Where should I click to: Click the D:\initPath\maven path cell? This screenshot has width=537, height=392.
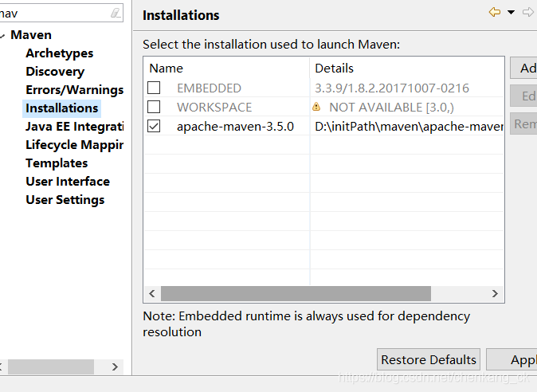tap(409, 127)
